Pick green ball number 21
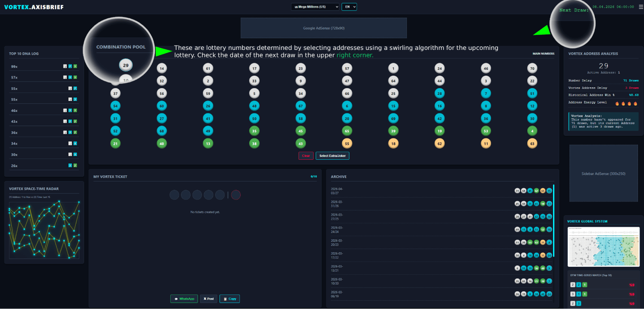The width and height of the screenshot is (644, 309). [x=116, y=144]
